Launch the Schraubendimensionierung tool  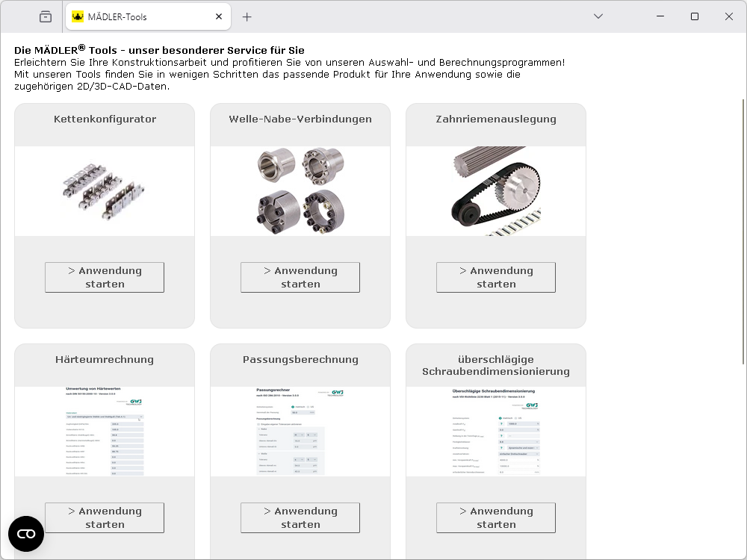point(496,517)
